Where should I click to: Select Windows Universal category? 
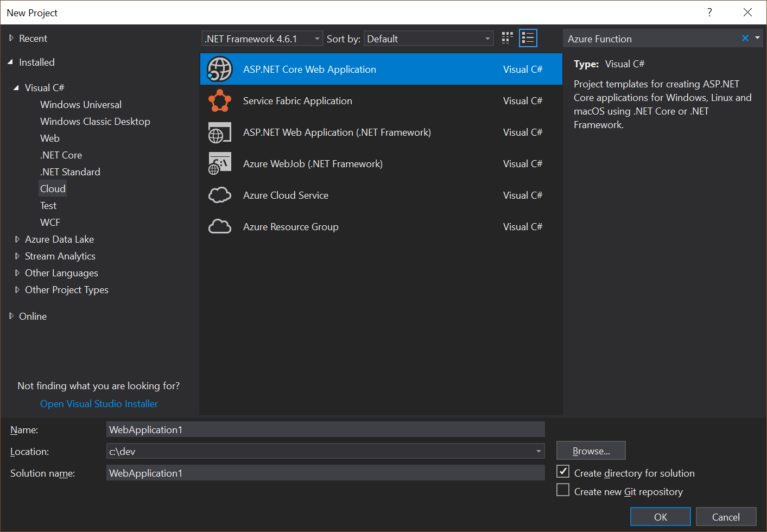point(81,104)
